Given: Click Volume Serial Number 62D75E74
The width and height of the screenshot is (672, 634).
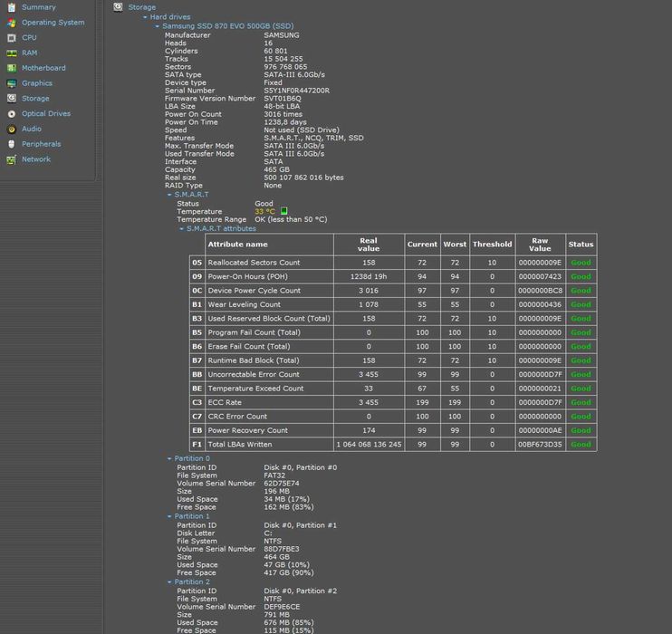Looking at the screenshot, I should click(282, 484).
